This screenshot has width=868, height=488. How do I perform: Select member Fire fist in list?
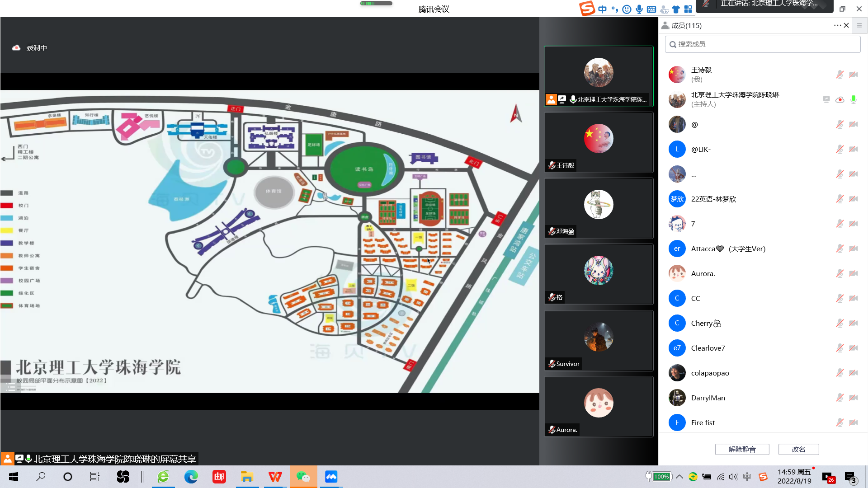[762, 422]
